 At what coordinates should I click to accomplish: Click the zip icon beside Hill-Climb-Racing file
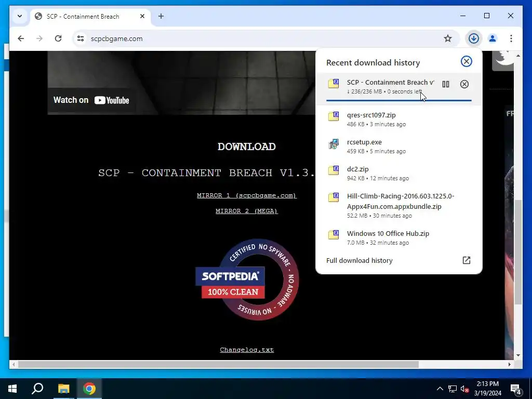pos(334,197)
